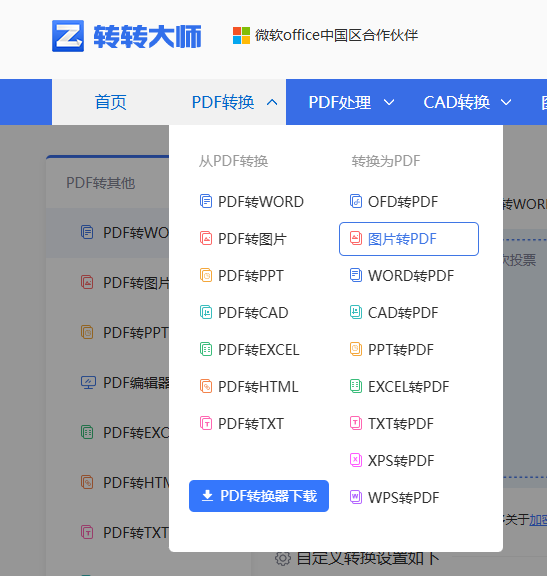Click the PDF转HTML icon in left sidebar
The width and height of the screenshot is (547, 576).
point(87,482)
